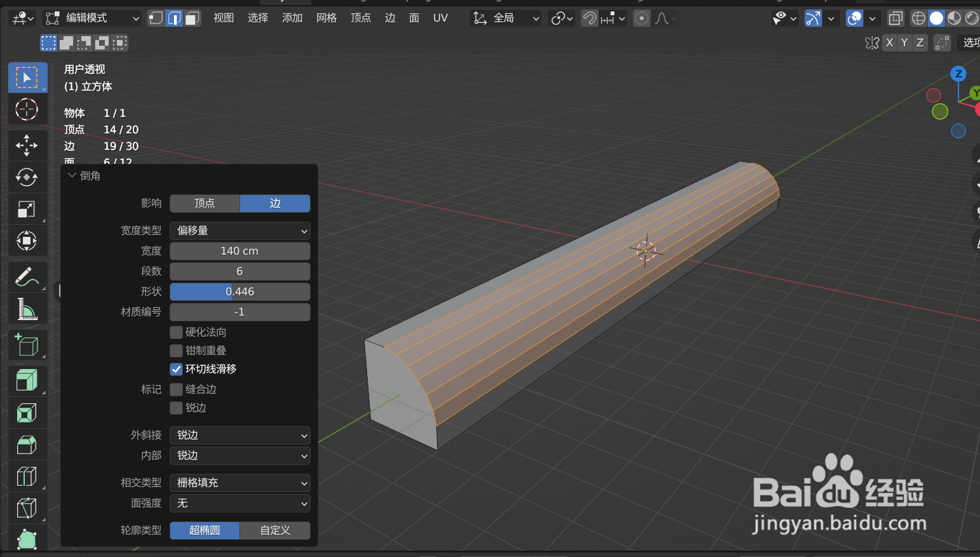Select the Scale tool
This screenshot has width=980, height=557.
coord(27,209)
